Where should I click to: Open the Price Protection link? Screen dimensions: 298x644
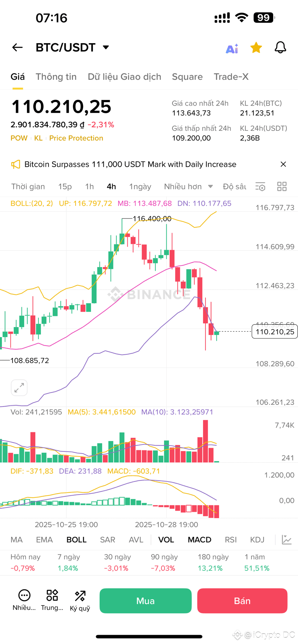76,138
